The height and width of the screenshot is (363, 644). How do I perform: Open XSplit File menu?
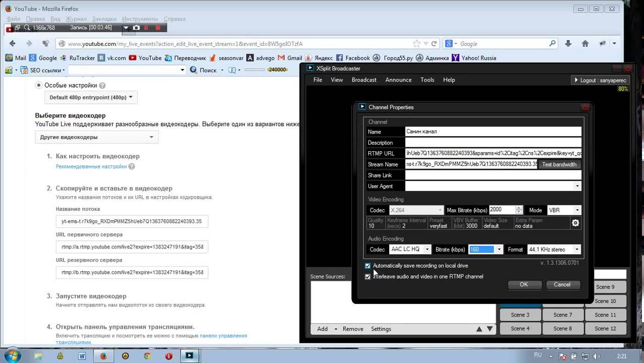point(317,80)
